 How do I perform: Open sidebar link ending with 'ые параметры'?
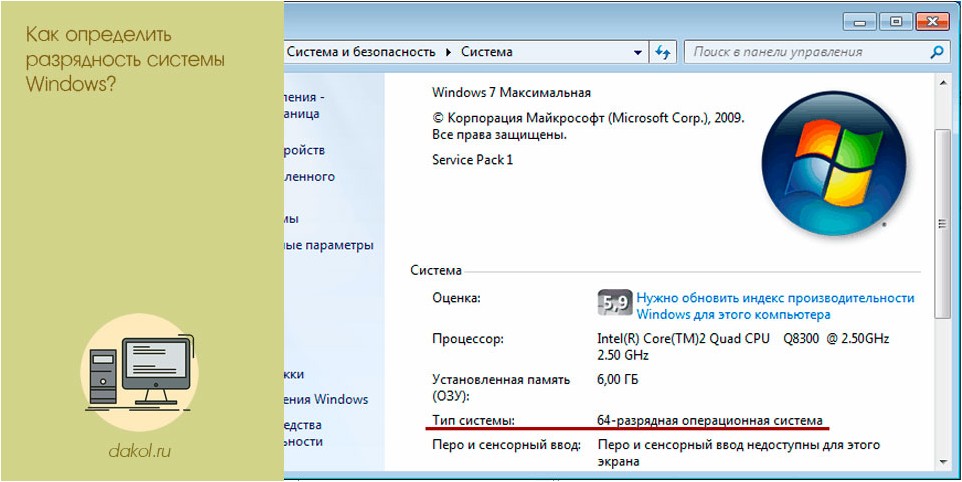[329, 245]
